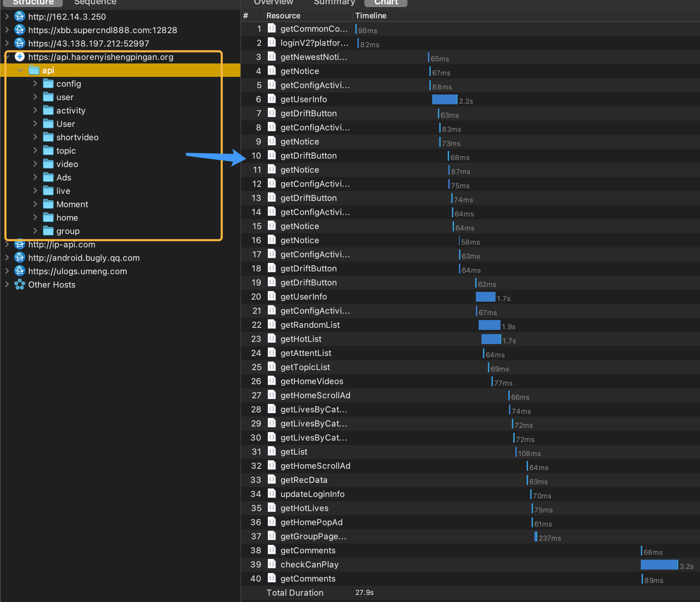
Task: Switch to the Sequence tab
Action: click(95, 2)
